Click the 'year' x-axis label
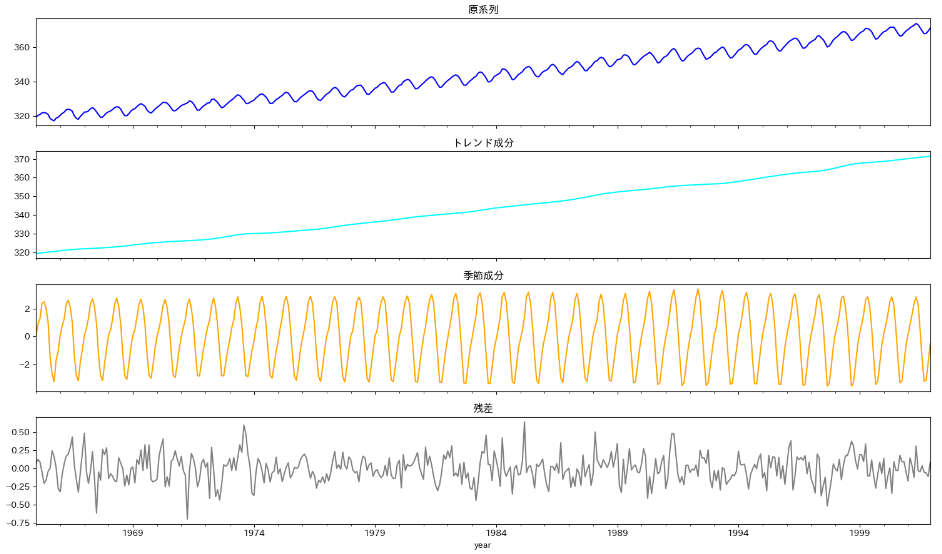 pyautogui.click(x=483, y=546)
